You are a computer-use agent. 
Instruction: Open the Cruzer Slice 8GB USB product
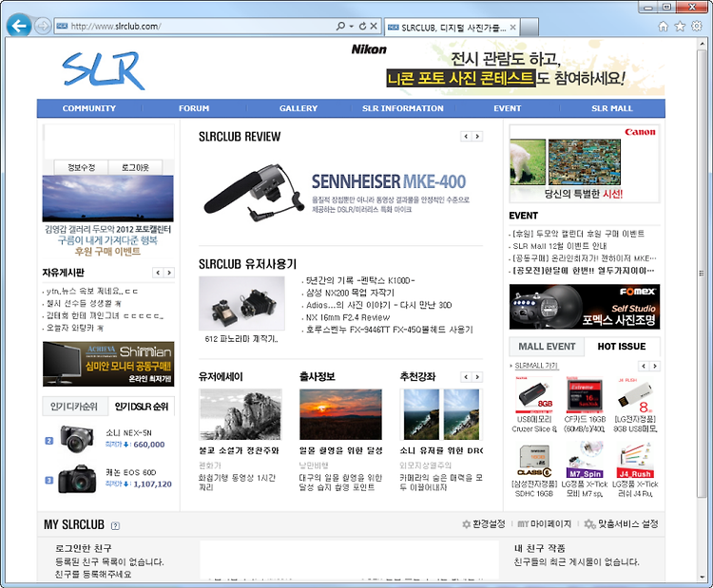pos(534,394)
